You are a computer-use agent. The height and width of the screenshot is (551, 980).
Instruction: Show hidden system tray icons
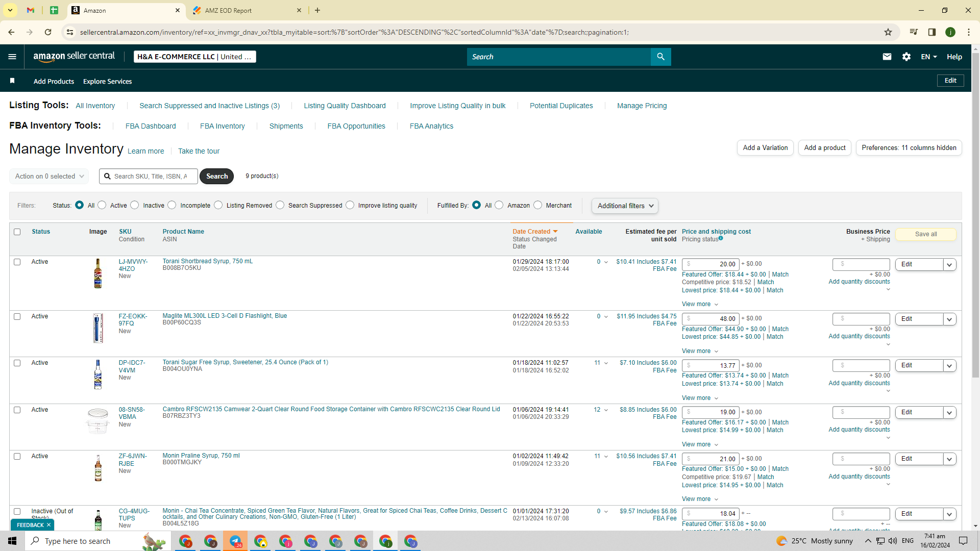click(x=868, y=541)
